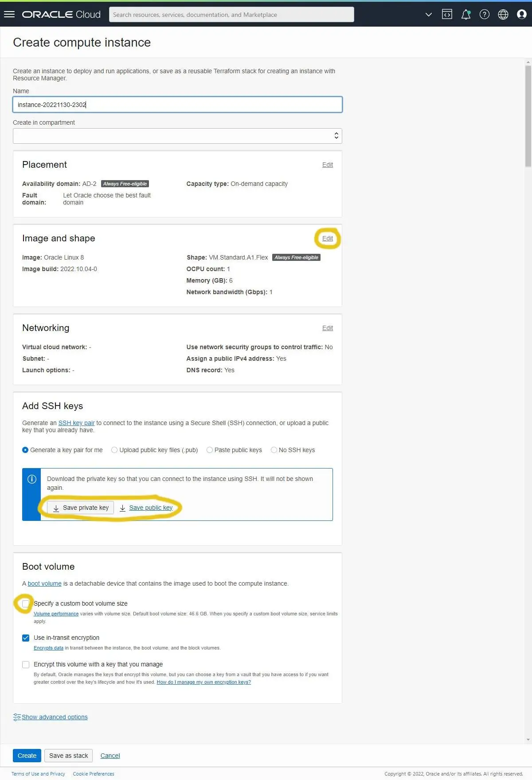Click the page vertical scrollbar
The width and height of the screenshot is (532, 780).
click(528, 116)
